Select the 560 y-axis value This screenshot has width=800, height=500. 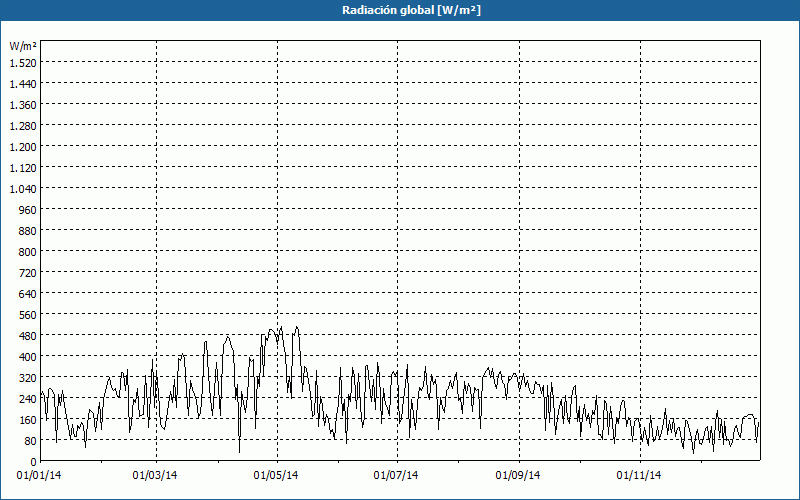tap(29, 315)
